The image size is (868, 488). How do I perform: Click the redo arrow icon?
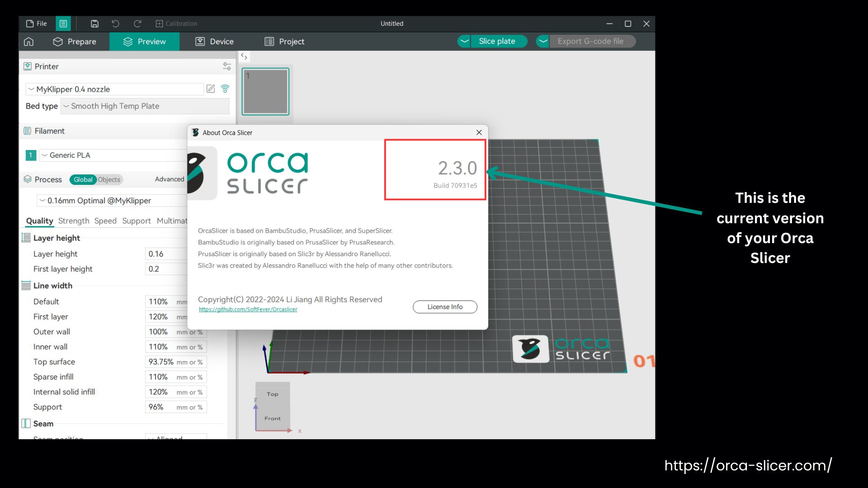[x=137, y=23]
